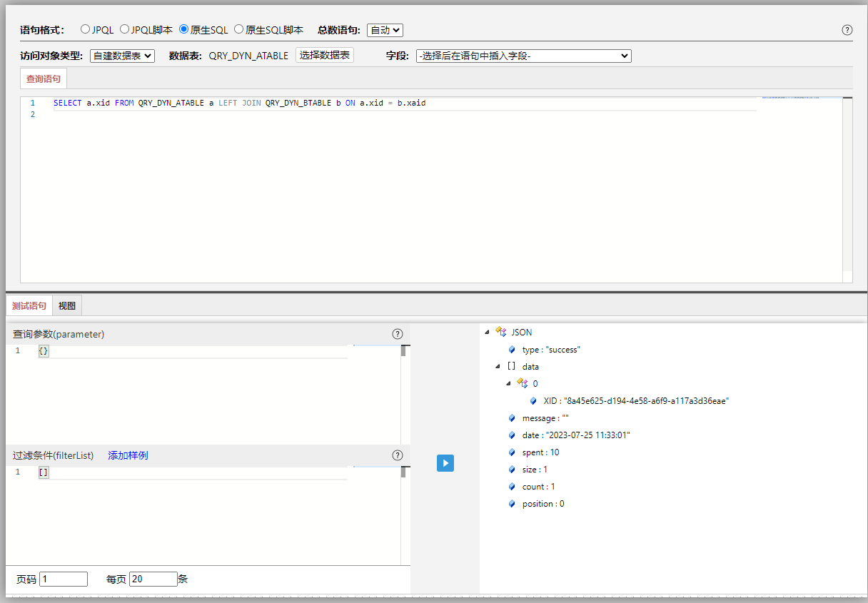Select the JPQL radio button
The image size is (868, 603).
tap(86, 29)
